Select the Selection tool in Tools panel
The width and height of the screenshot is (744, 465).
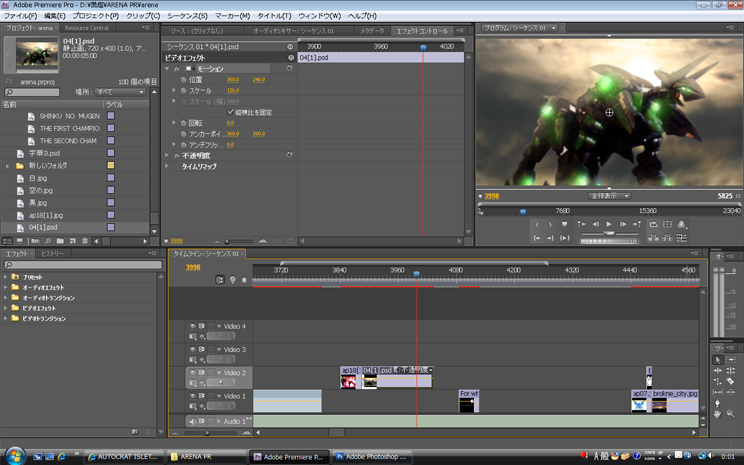pyautogui.click(x=718, y=359)
